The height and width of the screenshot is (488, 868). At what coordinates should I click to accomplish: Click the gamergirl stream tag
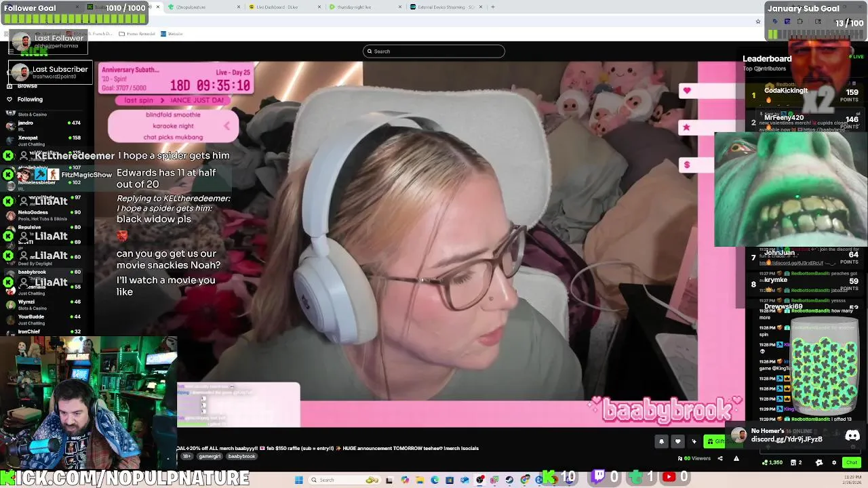[x=210, y=457]
